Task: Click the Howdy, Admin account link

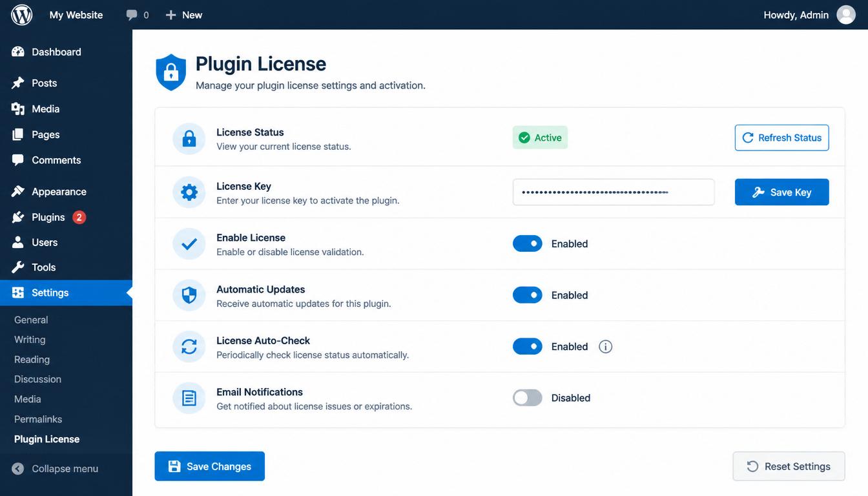Action: [x=796, y=15]
